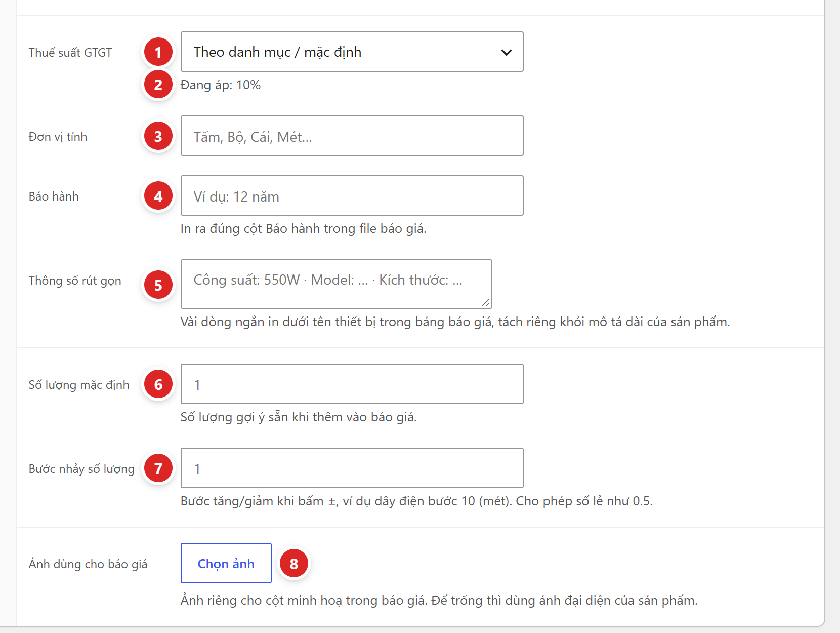Viewport: 840px width, 633px height.
Task: Click the Đơn vị tính label
Action: [x=58, y=137]
